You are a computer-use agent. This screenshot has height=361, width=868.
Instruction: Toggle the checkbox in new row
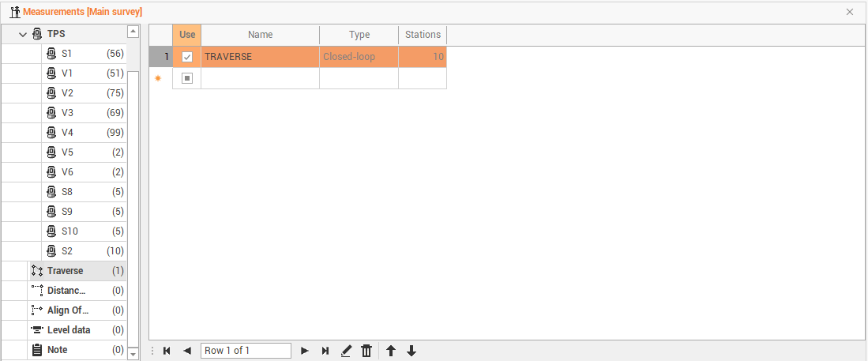click(187, 78)
